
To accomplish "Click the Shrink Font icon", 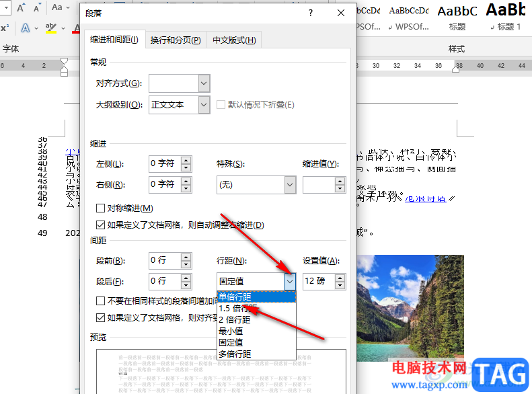I will pos(37,7).
